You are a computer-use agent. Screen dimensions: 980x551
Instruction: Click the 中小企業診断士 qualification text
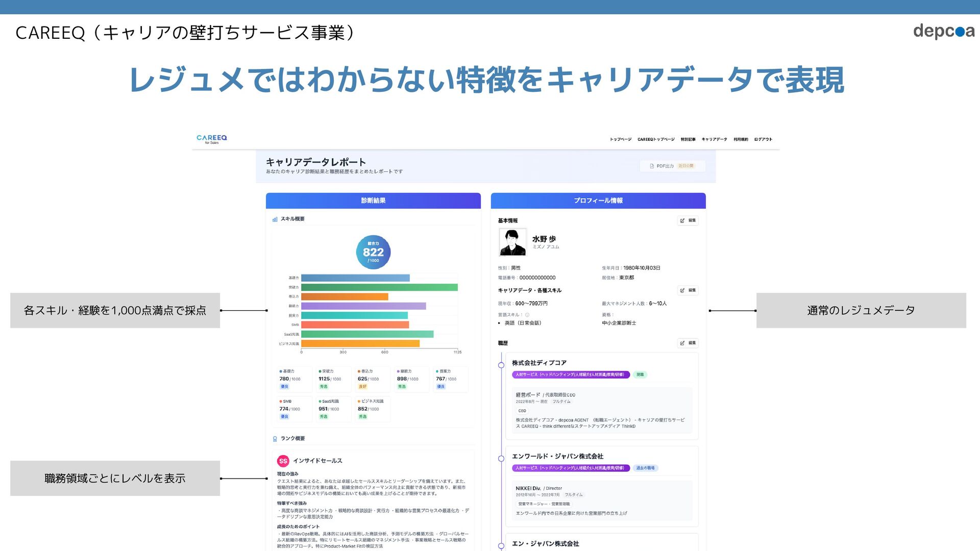[619, 323]
